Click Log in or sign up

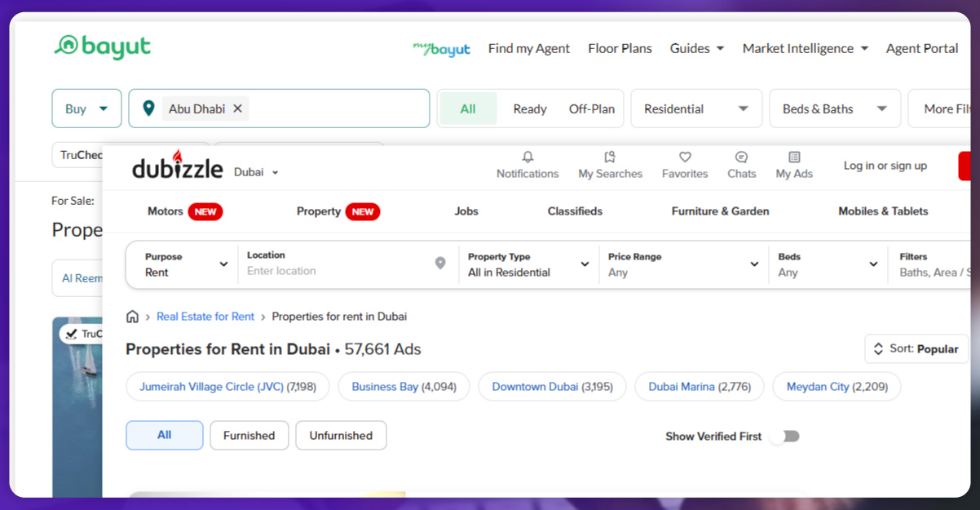click(885, 166)
